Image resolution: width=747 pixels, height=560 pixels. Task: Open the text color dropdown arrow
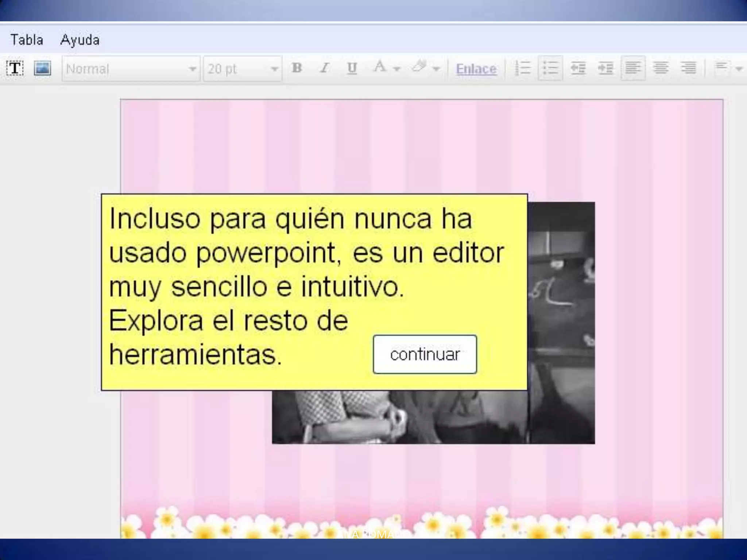tap(397, 69)
